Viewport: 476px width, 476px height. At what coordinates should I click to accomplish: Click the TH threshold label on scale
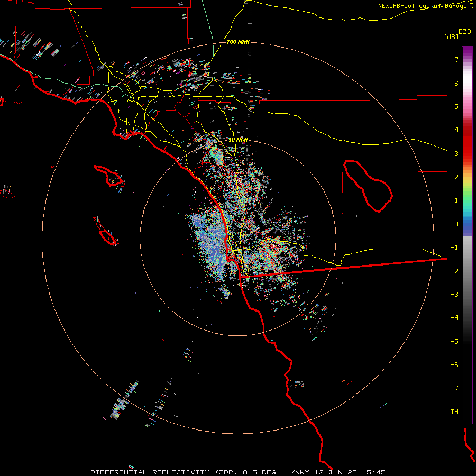(x=454, y=411)
